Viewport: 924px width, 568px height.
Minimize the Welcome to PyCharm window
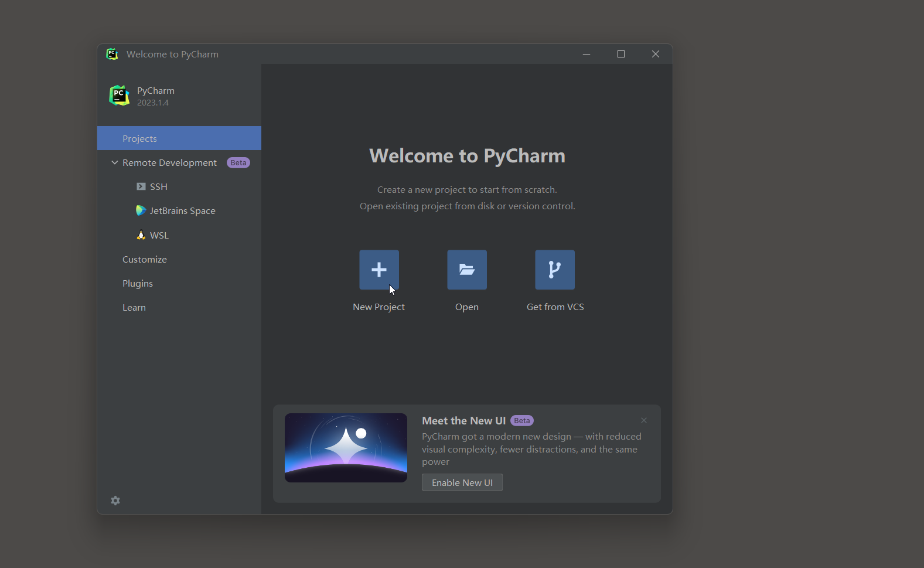(x=587, y=54)
